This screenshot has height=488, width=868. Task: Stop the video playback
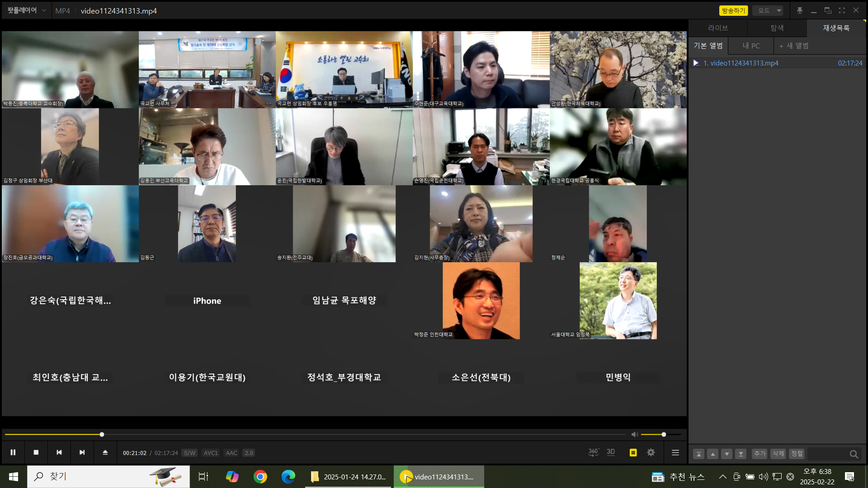pyautogui.click(x=36, y=452)
